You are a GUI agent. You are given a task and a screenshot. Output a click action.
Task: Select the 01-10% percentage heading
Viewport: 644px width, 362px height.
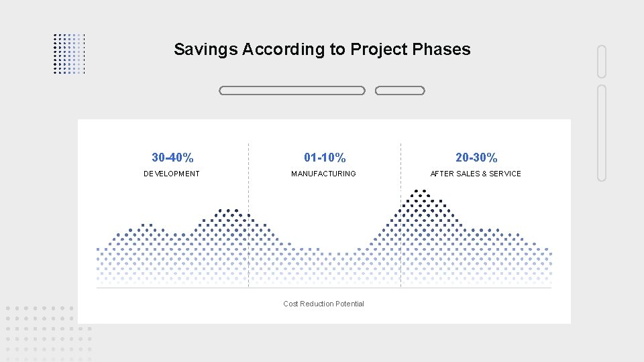pyautogui.click(x=325, y=158)
